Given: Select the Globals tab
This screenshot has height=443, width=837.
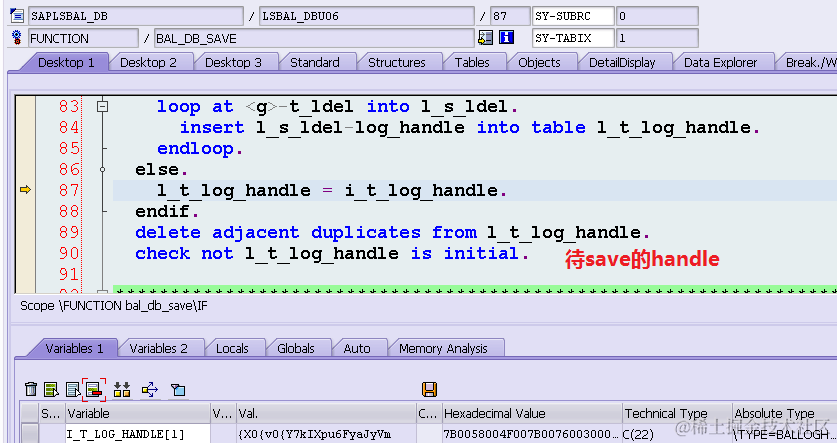Looking at the screenshot, I should point(296,349).
